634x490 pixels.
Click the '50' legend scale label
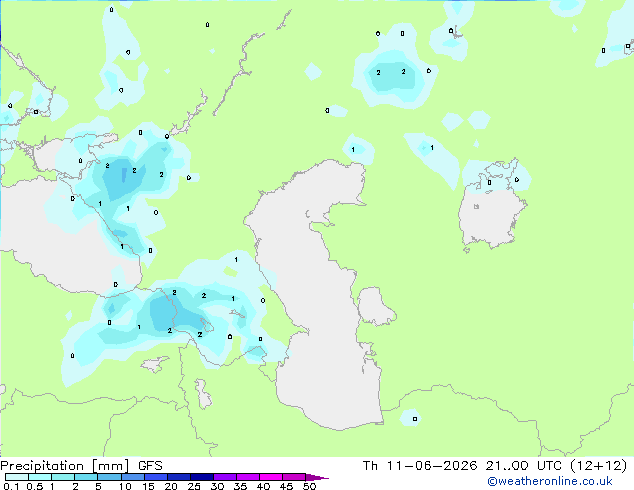(x=309, y=486)
